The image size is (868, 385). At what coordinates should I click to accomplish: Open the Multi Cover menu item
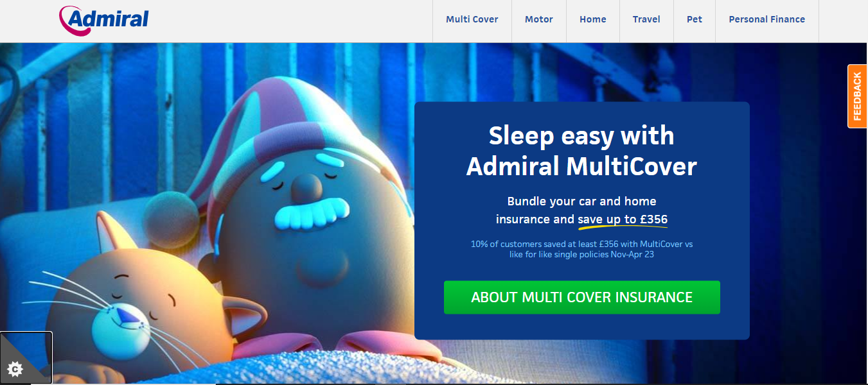[472, 19]
